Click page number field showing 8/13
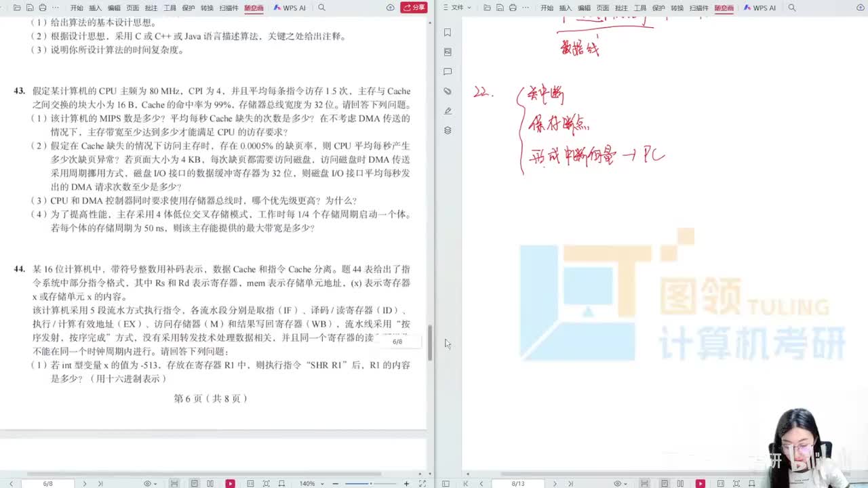This screenshot has width=868, height=488. (518, 483)
